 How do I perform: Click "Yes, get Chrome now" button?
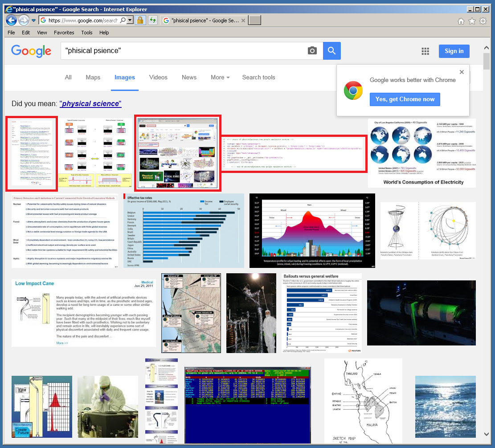pyautogui.click(x=405, y=99)
